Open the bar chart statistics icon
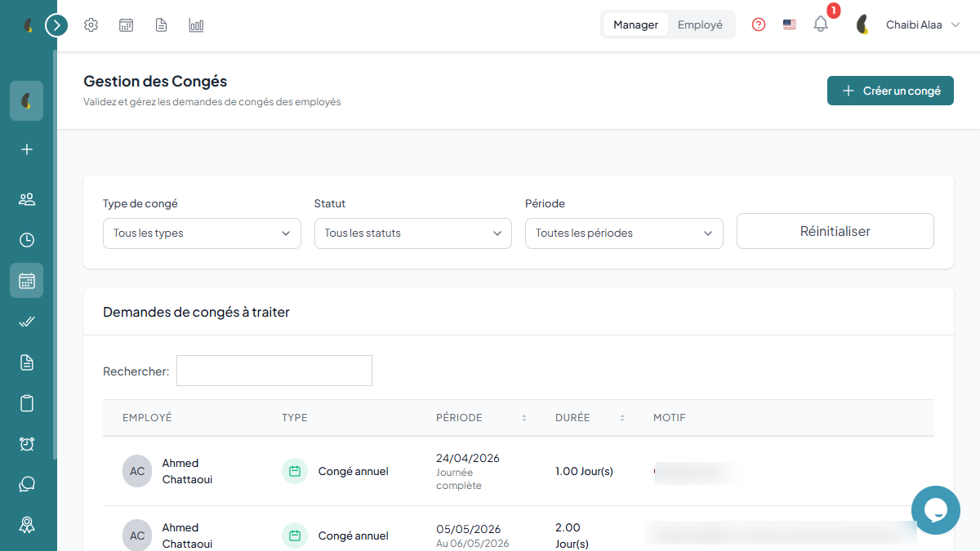 (197, 25)
